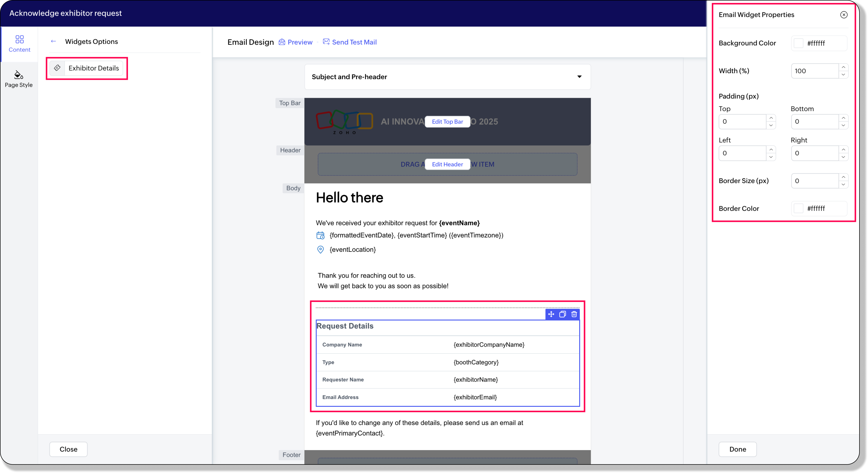Switch to the Content tab
Viewport: 868px width, 473px height.
[19, 44]
